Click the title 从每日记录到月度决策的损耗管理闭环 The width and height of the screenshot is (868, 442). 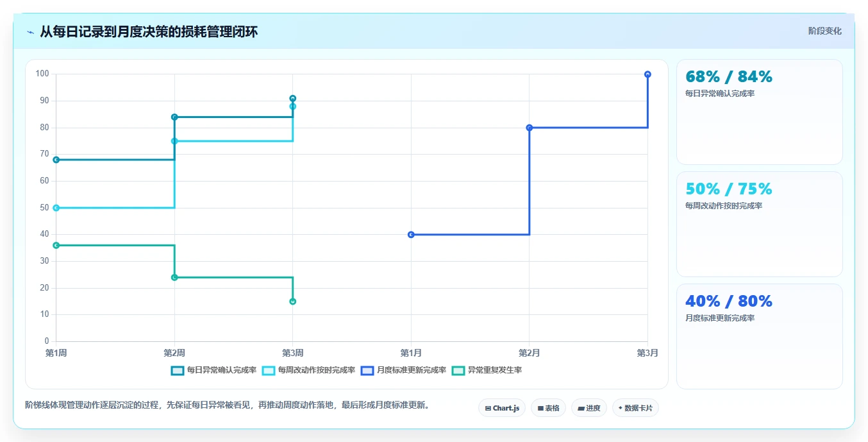tap(149, 32)
